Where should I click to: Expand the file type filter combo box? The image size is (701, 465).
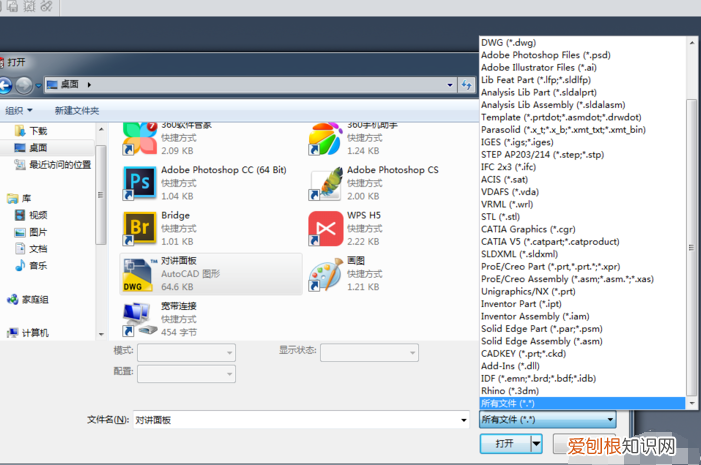pyautogui.click(x=548, y=420)
